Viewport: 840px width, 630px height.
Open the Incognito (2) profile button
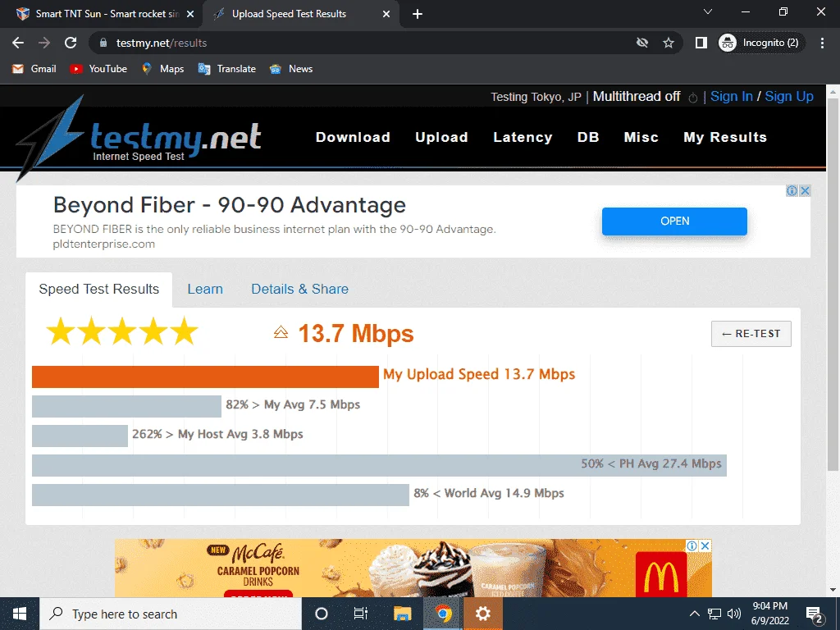(760, 43)
